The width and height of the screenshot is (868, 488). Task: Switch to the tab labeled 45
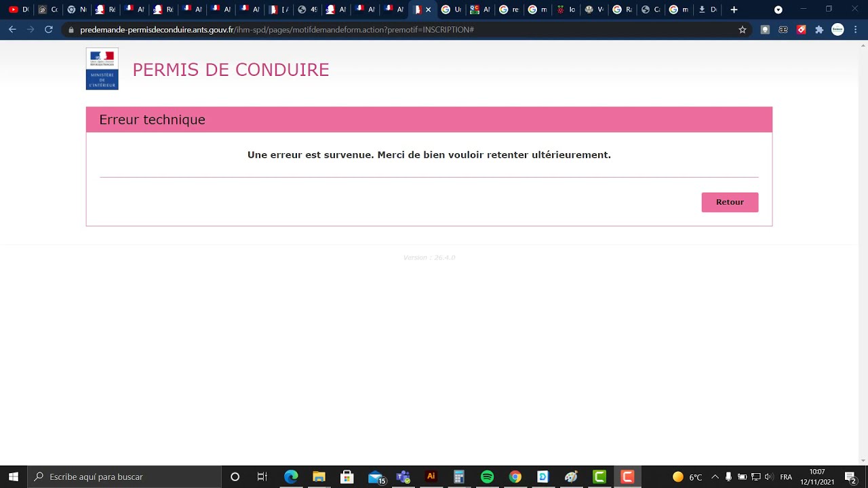point(307,9)
